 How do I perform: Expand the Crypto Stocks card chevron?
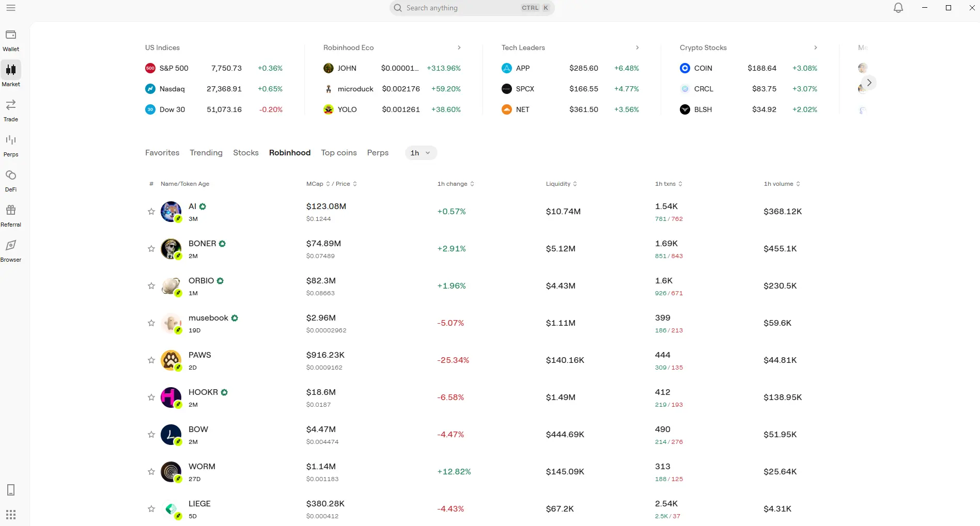coord(816,47)
